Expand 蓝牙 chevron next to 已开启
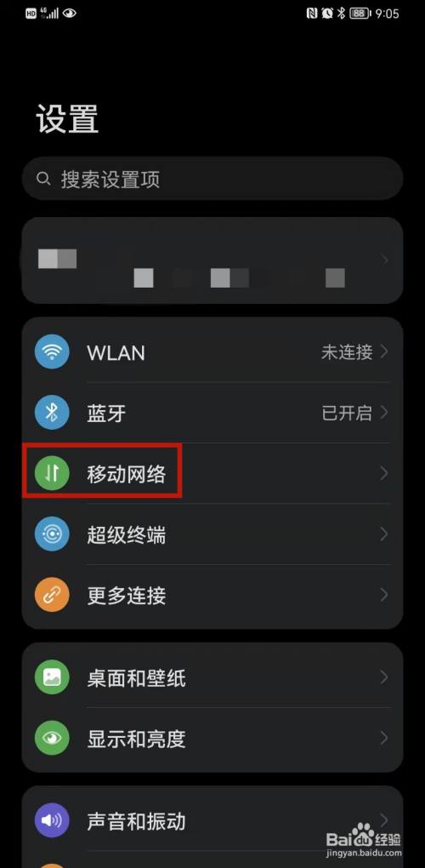This screenshot has height=868, width=425. [385, 413]
